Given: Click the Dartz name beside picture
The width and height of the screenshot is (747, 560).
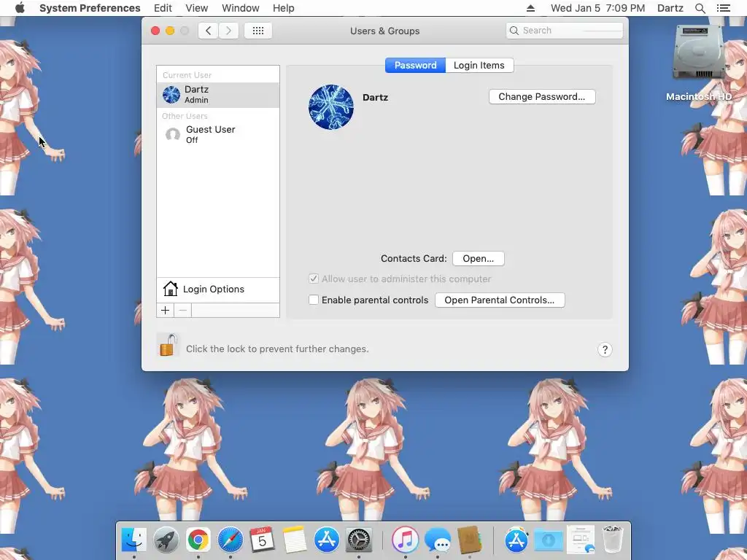Looking at the screenshot, I should click(376, 97).
